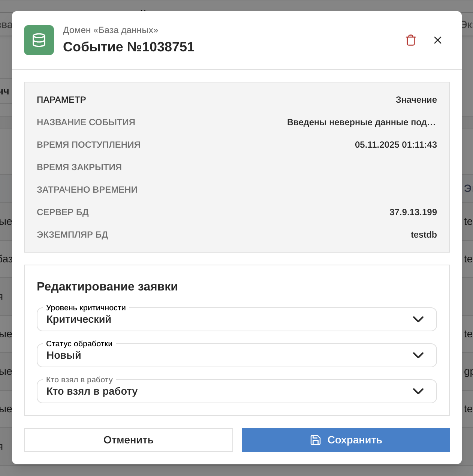Click the Отменить button
The width and height of the screenshot is (473, 476).
[129, 440]
